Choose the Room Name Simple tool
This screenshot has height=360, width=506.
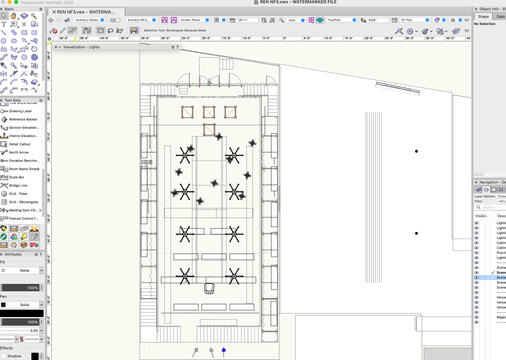point(21,169)
